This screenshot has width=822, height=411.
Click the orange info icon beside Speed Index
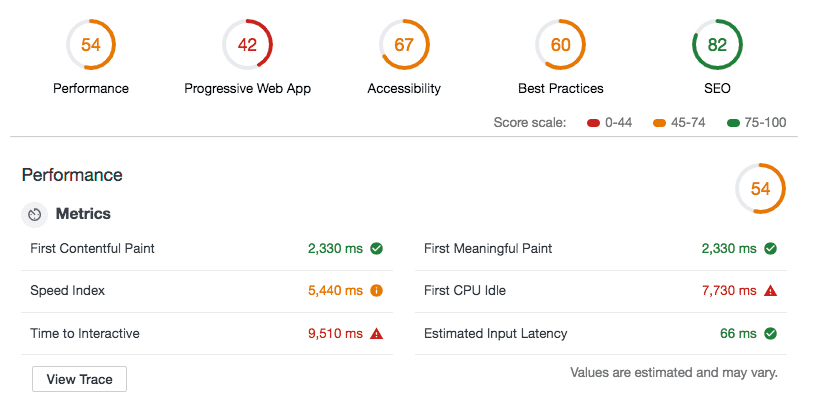point(377,291)
